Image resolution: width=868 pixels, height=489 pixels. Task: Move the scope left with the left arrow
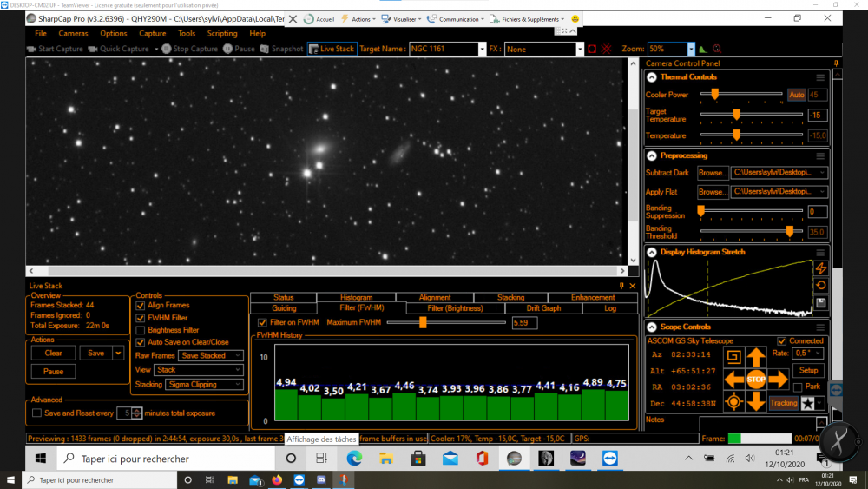(734, 380)
